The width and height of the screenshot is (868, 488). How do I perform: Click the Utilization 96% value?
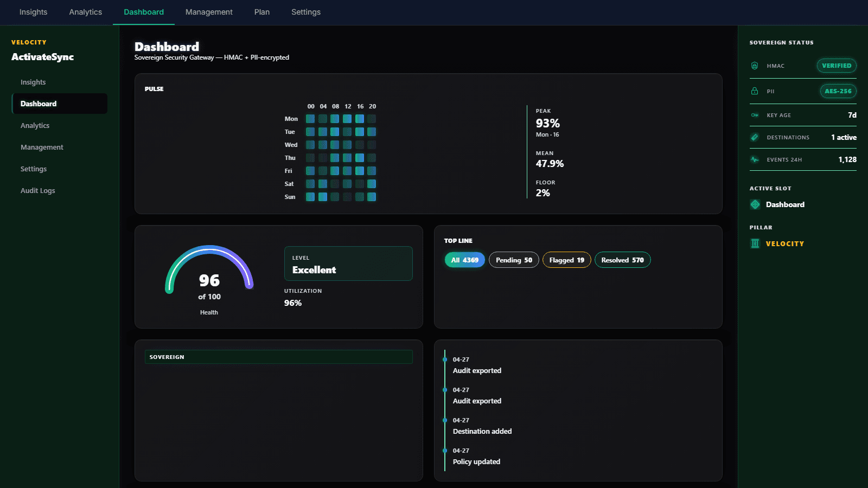point(293,303)
